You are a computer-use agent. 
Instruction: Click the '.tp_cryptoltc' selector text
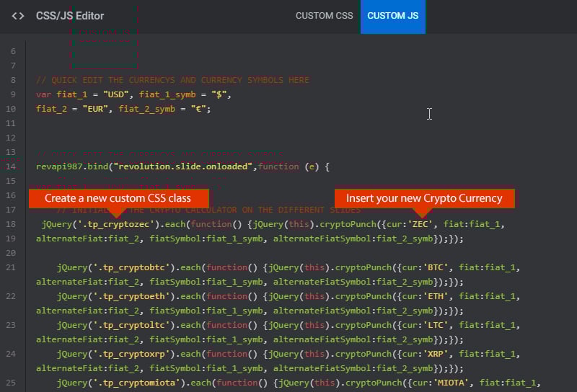(x=132, y=326)
